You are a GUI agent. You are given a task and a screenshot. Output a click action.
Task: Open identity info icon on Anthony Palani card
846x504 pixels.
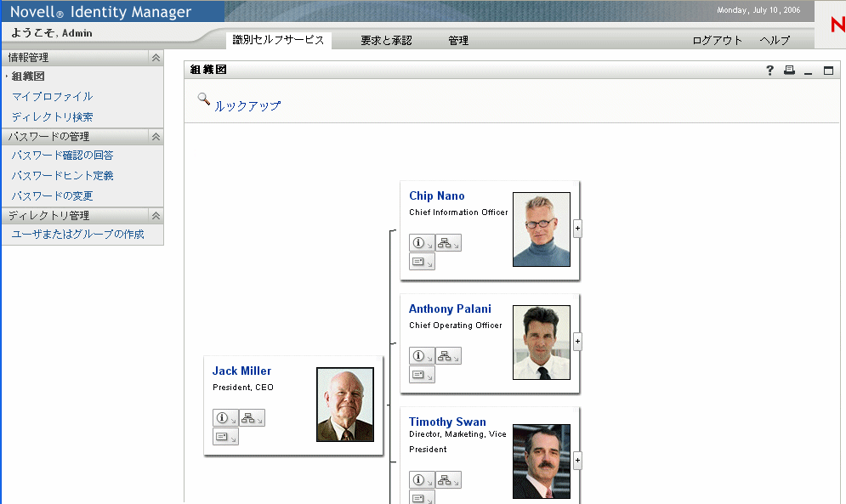[x=422, y=355]
